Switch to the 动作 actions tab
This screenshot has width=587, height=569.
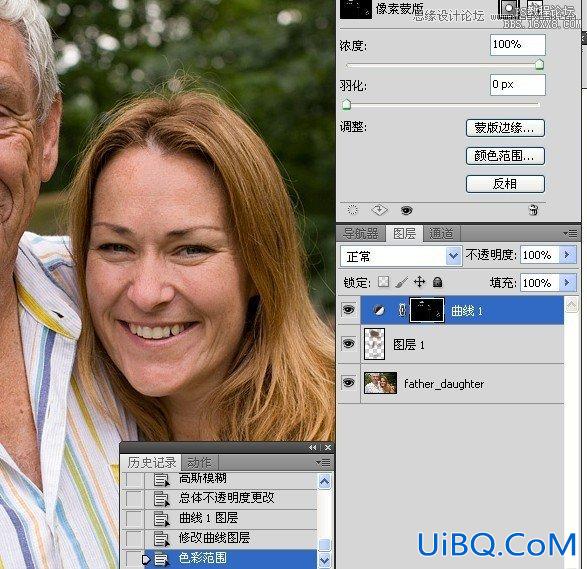[x=199, y=463]
